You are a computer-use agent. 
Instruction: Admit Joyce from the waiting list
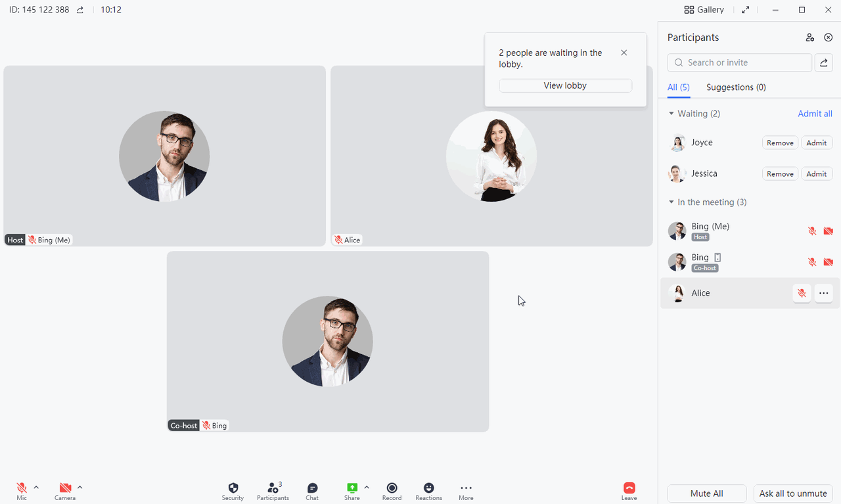[x=817, y=143]
